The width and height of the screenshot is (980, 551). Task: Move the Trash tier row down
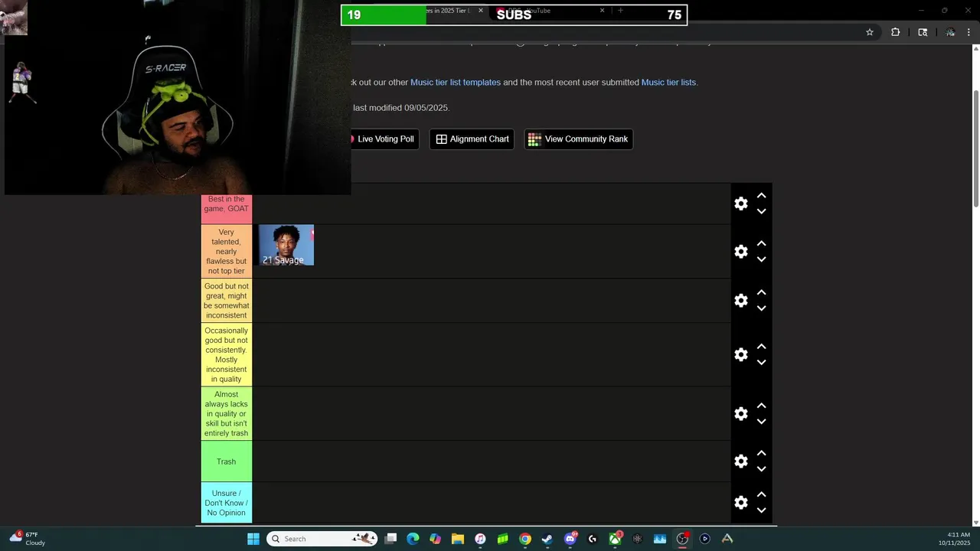pos(761,469)
